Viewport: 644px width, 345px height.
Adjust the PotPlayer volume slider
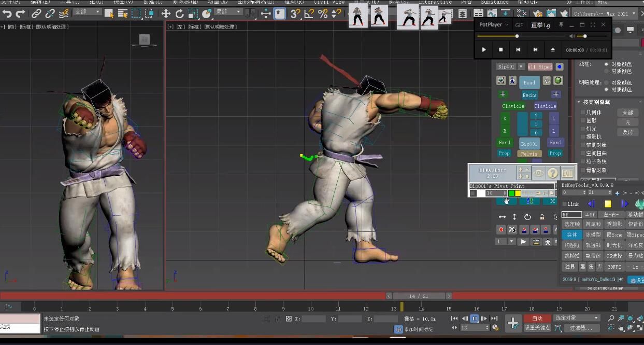(593, 36)
